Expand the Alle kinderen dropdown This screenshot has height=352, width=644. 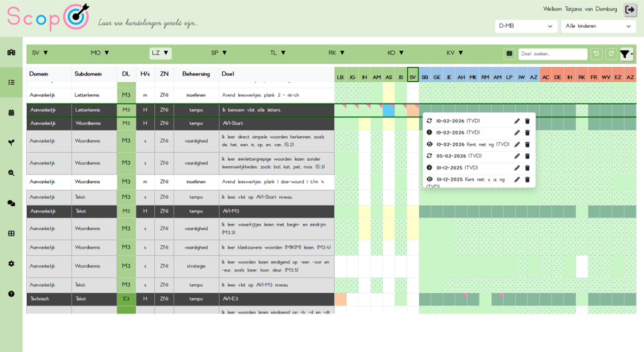598,26
